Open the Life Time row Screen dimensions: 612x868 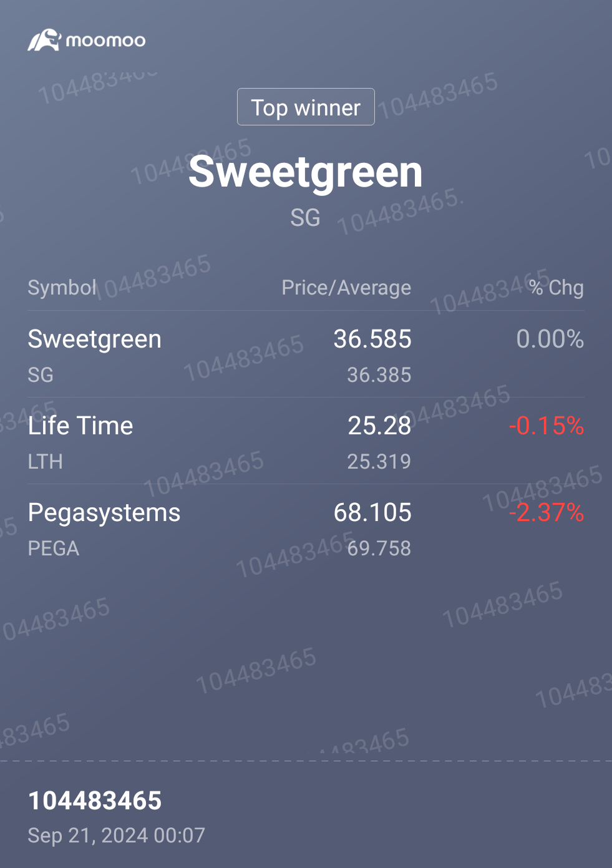click(x=306, y=441)
